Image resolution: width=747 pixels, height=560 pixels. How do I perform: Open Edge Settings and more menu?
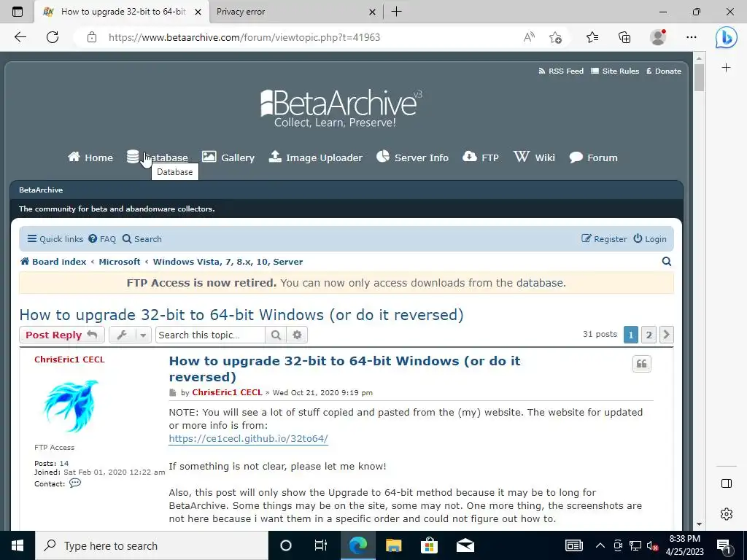pos(692,37)
